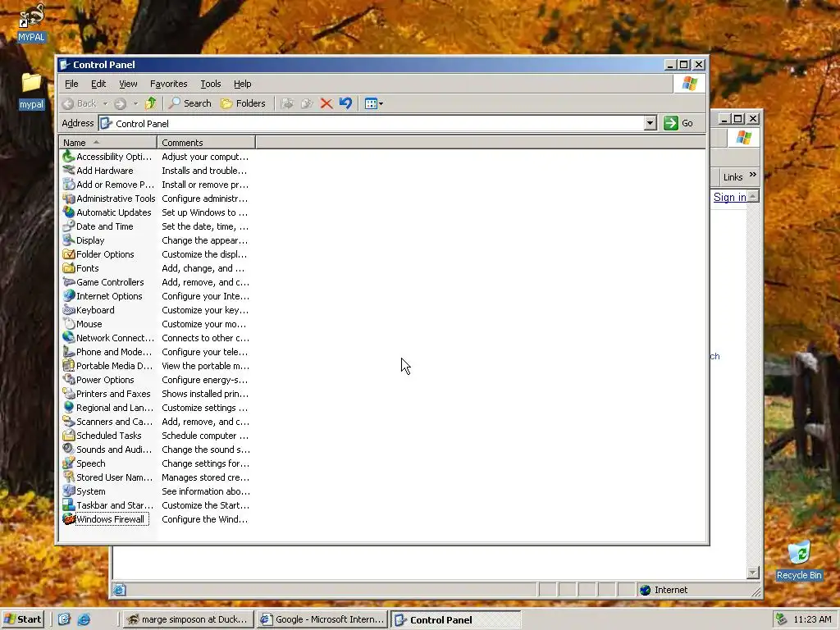This screenshot has width=840, height=630.
Task: Toggle the Folders pane button
Action: coord(243,103)
